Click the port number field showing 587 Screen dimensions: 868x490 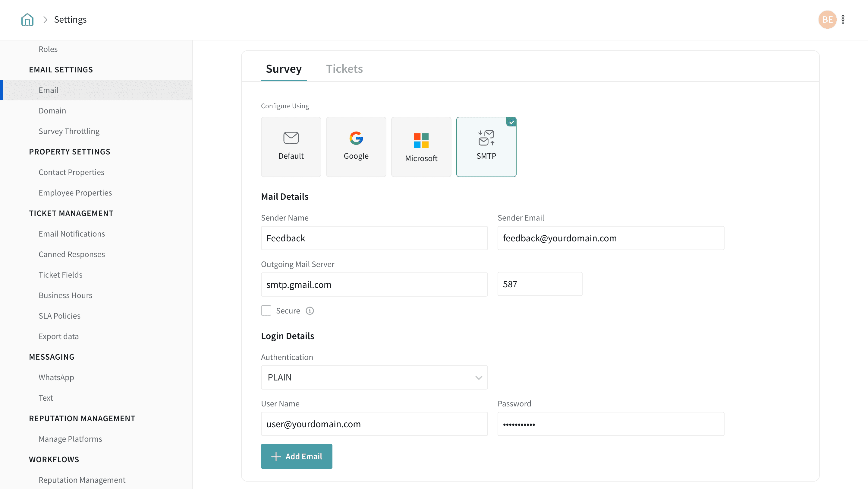coord(539,284)
